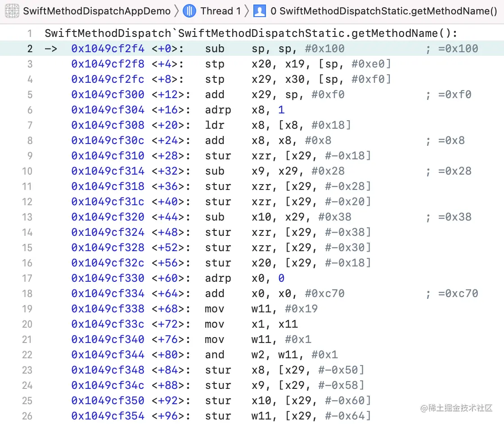Click the comment '; =0xc70'
The height and width of the screenshot is (424, 504).
pyautogui.click(x=452, y=293)
